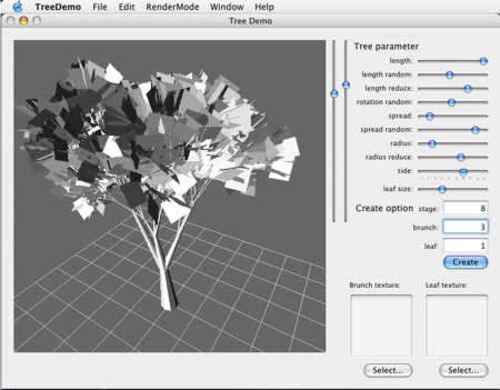Viewport: 500px width, 390px height.
Task: Click the leaf size slider handle
Action: point(442,189)
